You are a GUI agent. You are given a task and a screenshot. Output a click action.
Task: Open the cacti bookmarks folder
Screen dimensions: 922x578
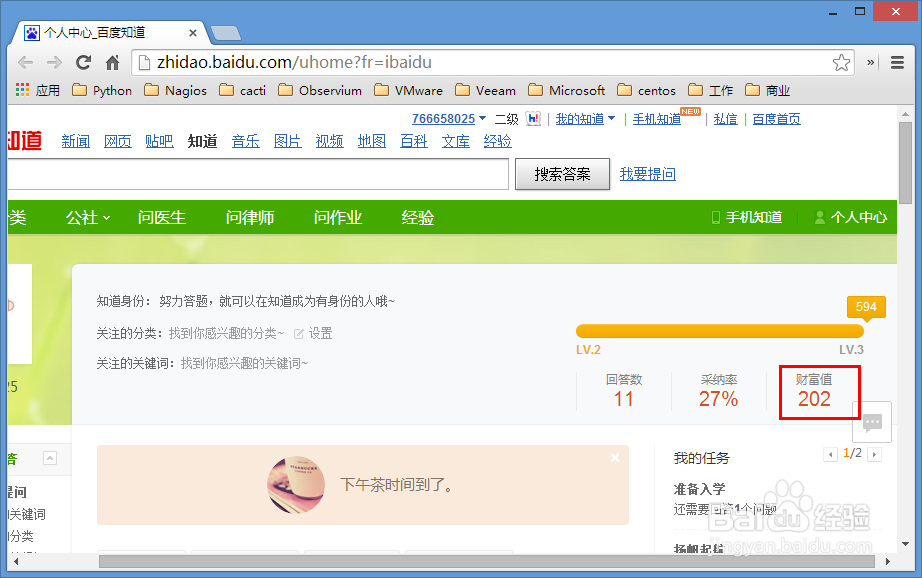pyautogui.click(x=242, y=90)
